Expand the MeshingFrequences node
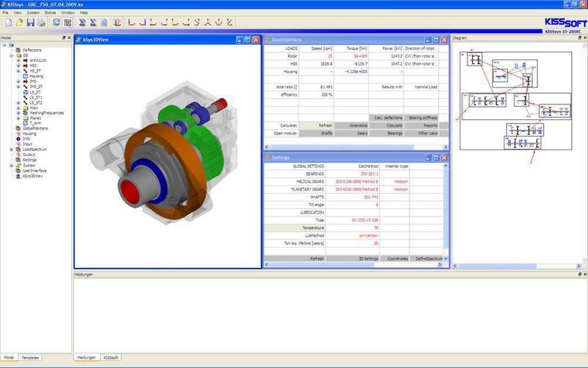Viewport: 588px width, 368px height. point(18,113)
